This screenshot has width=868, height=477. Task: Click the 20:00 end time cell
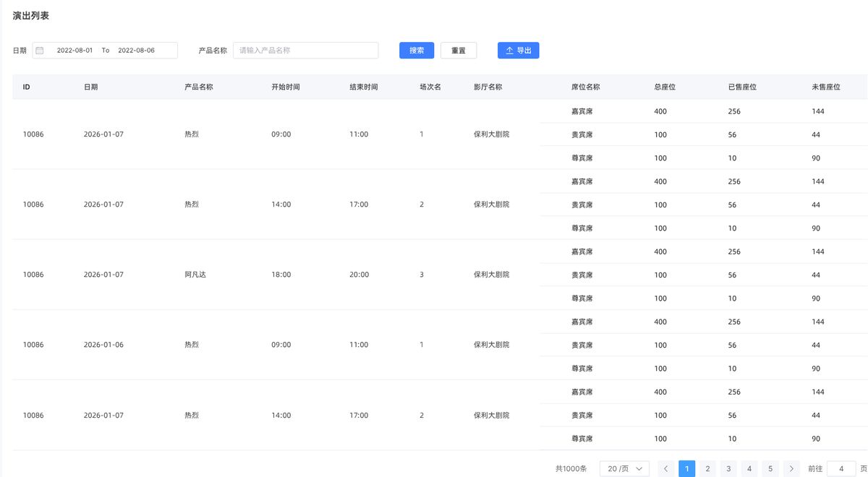coord(359,275)
